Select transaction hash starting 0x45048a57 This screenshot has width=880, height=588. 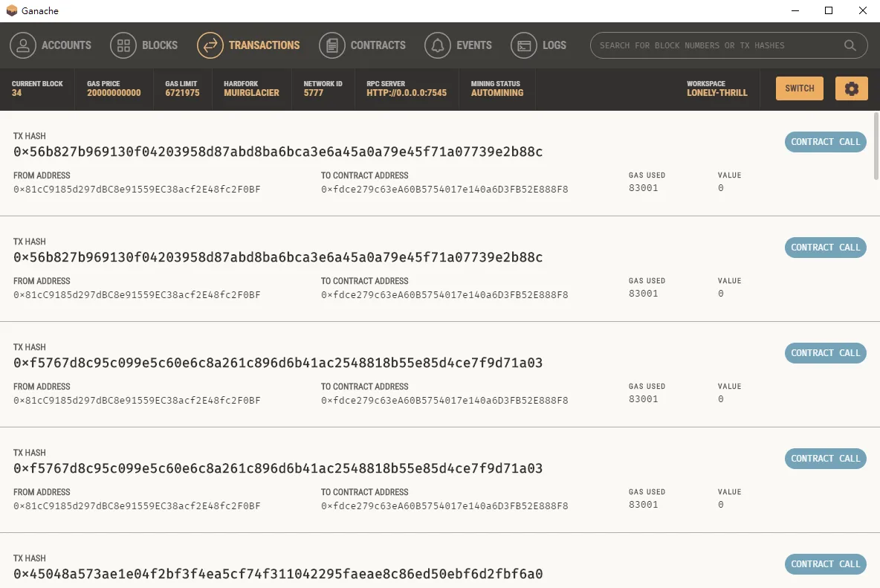[278, 574]
